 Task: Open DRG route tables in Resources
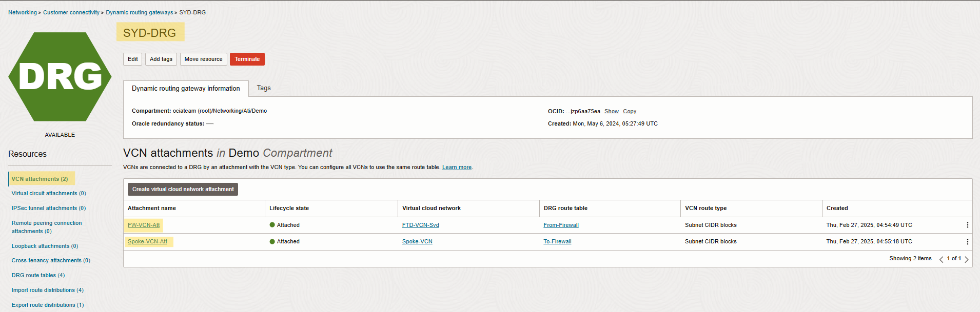tap(38, 276)
